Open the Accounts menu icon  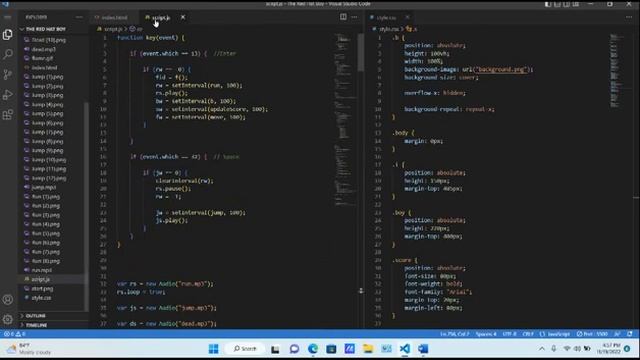pos(7,300)
